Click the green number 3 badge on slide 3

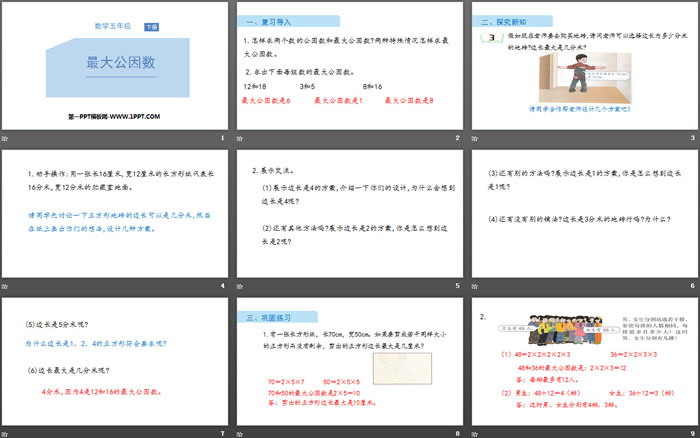490,37
